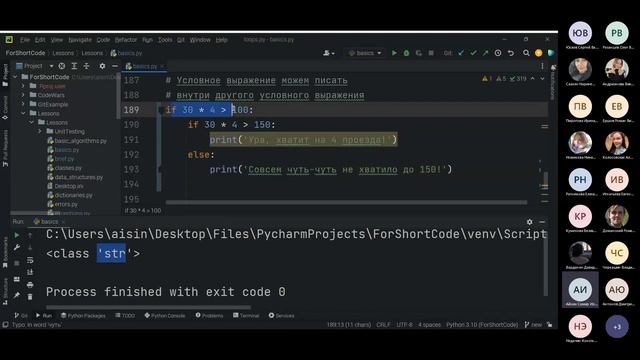
Task: Open user account dropdown in toolbar
Action: tap(329, 53)
